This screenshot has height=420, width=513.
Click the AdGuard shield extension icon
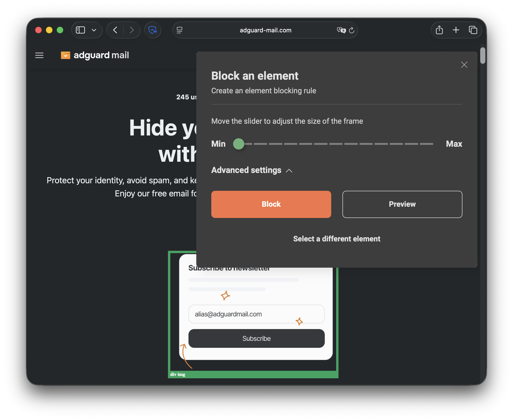[152, 30]
